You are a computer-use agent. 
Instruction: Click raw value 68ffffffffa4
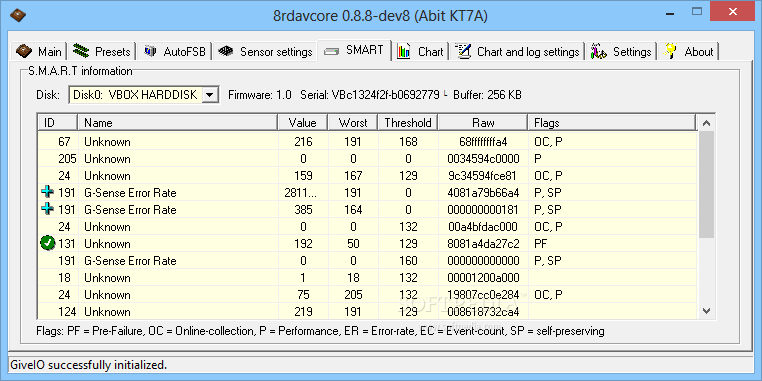483,141
